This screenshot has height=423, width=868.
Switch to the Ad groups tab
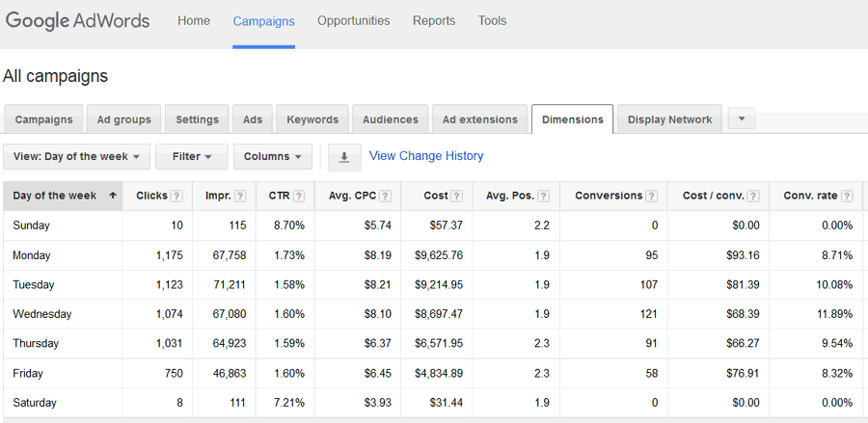(124, 119)
